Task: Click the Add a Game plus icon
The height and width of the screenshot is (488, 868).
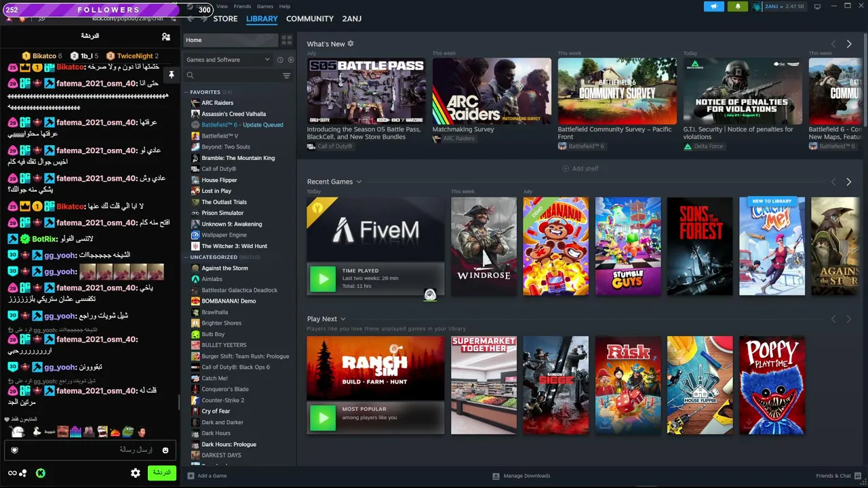Action: 191,476
